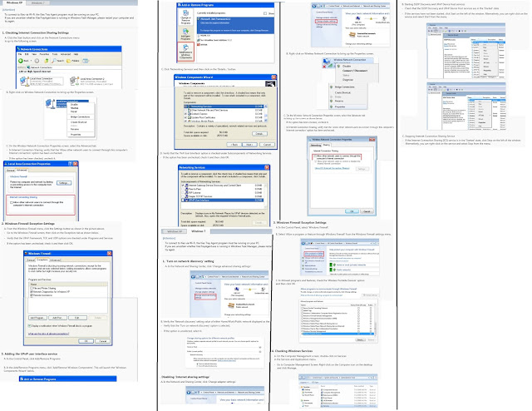532x411 pixels.
Task: Switch to Sharing tab in Wireless Network Connection Properties
Action: [x=327, y=145]
